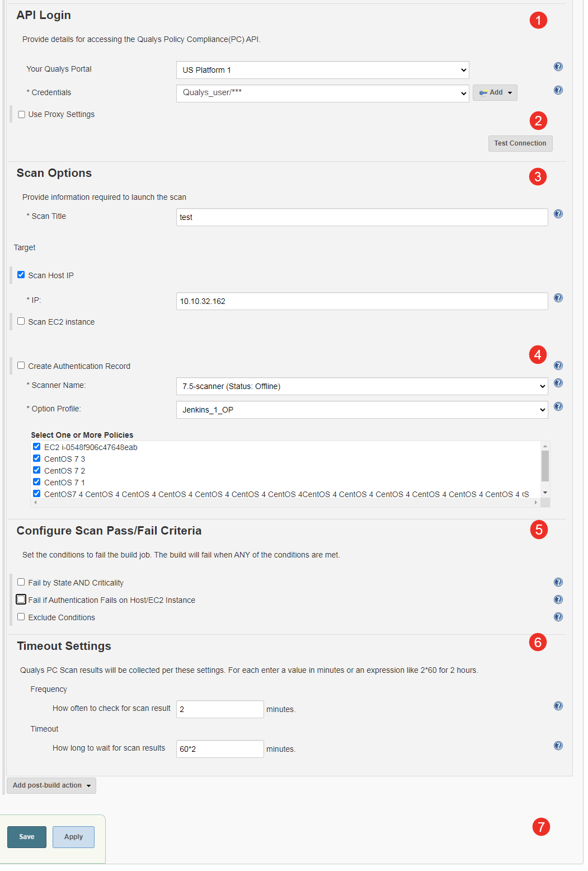Open help icon for the IP field
The width and height of the screenshot is (588, 871).
pos(558,298)
